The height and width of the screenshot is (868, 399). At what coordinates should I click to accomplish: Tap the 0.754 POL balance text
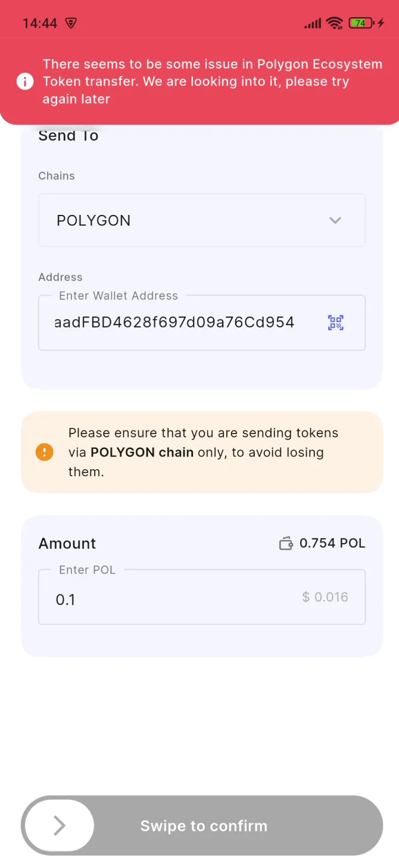click(x=332, y=543)
